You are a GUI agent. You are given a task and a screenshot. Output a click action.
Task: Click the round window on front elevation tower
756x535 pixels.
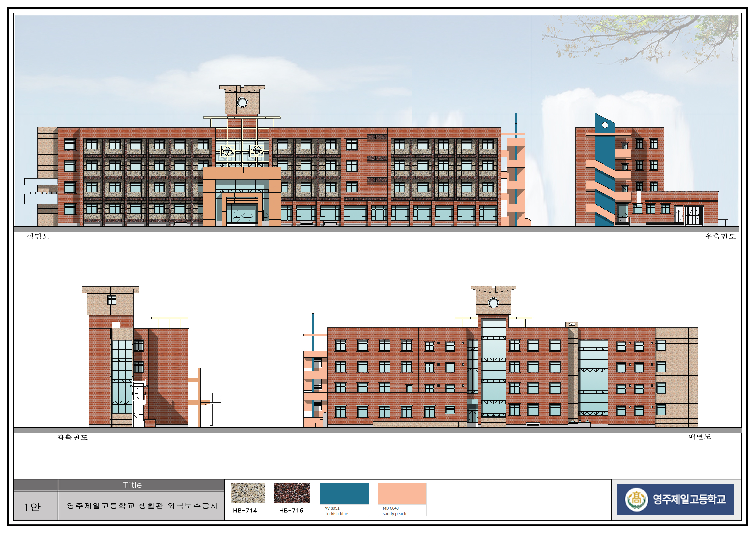pyautogui.click(x=242, y=102)
